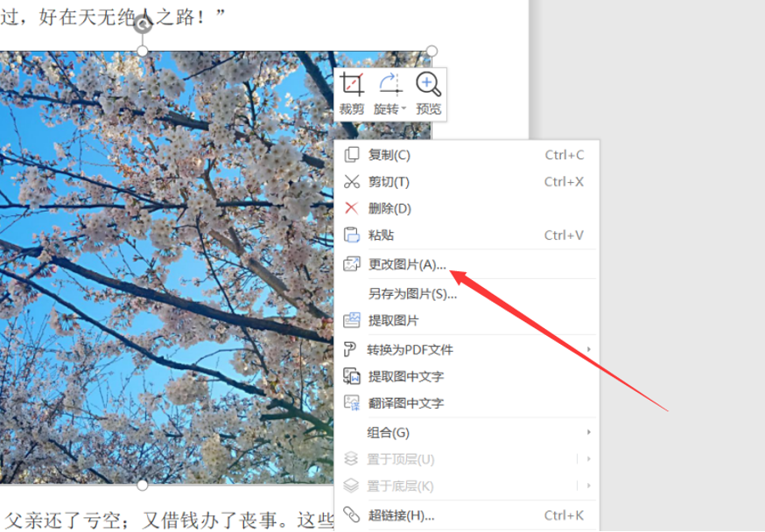This screenshot has height=532, width=765.
Task: Expand the 转换为PDF文件 submenu arrow
Action: coord(589,349)
